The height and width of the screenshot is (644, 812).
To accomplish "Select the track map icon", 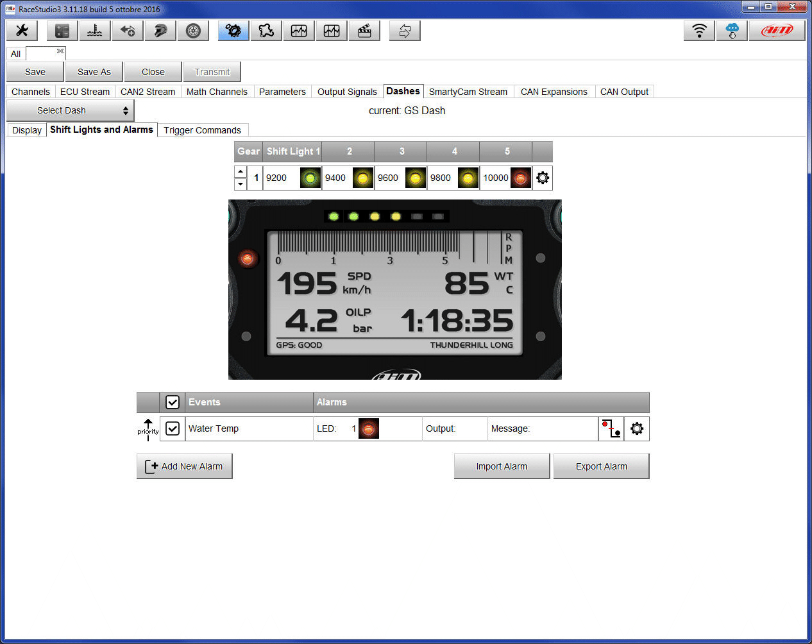I will click(x=266, y=31).
